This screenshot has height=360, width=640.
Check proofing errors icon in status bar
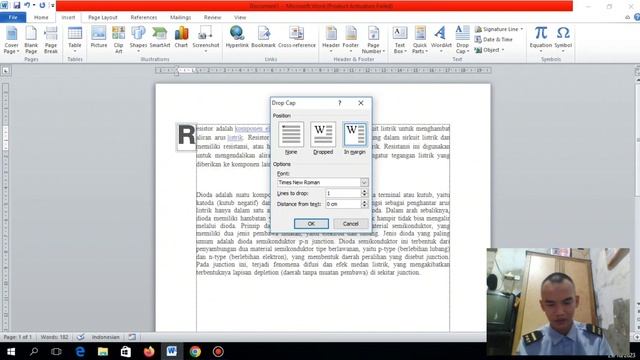pyautogui.click(x=80, y=337)
